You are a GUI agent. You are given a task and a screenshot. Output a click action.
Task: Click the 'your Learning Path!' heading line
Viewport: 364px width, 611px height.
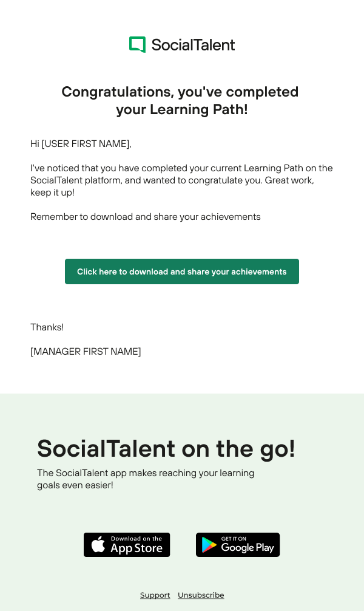182,110
